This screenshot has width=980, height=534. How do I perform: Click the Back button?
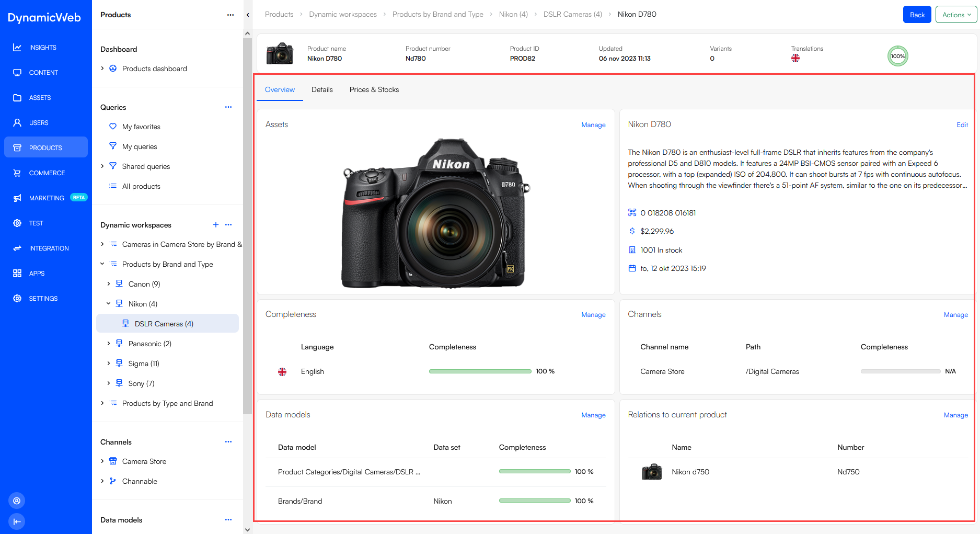tap(917, 15)
